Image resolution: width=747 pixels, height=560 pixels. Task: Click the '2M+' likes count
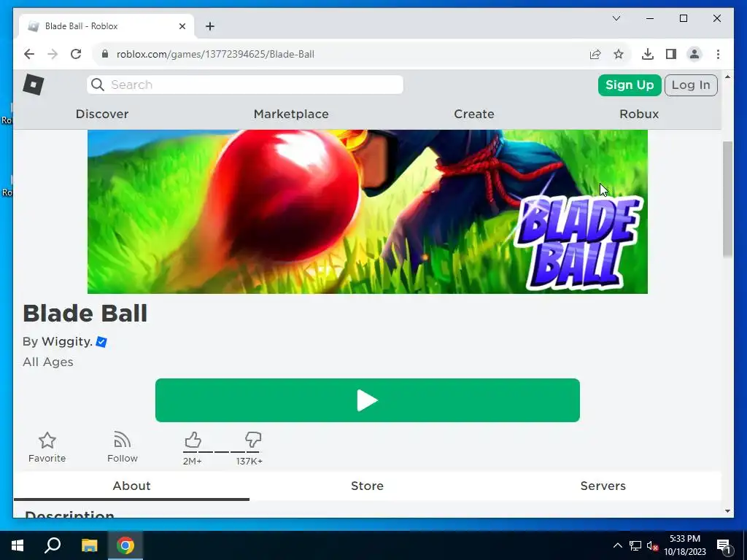click(x=193, y=461)
